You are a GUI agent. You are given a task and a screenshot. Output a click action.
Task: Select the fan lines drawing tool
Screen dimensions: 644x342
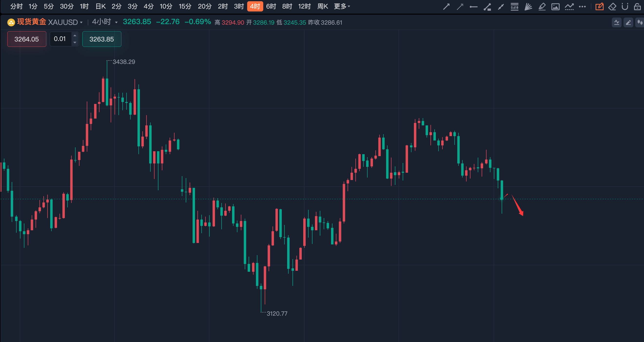[x=528, y=7]
